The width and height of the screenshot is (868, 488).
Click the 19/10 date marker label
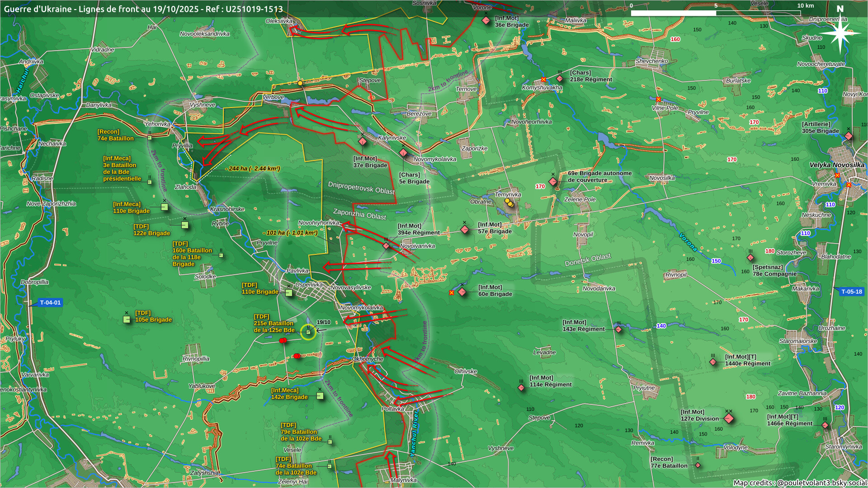coord(323,322)
